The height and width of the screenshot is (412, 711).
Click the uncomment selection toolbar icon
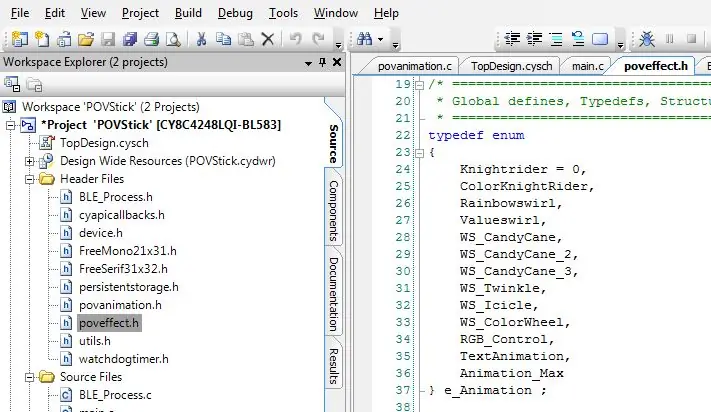(x=578, y=39)
